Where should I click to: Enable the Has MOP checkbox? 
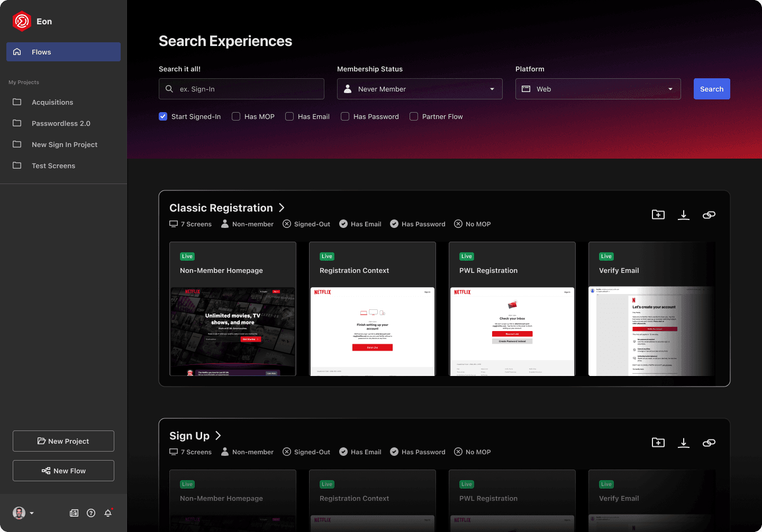coord(236,116)
